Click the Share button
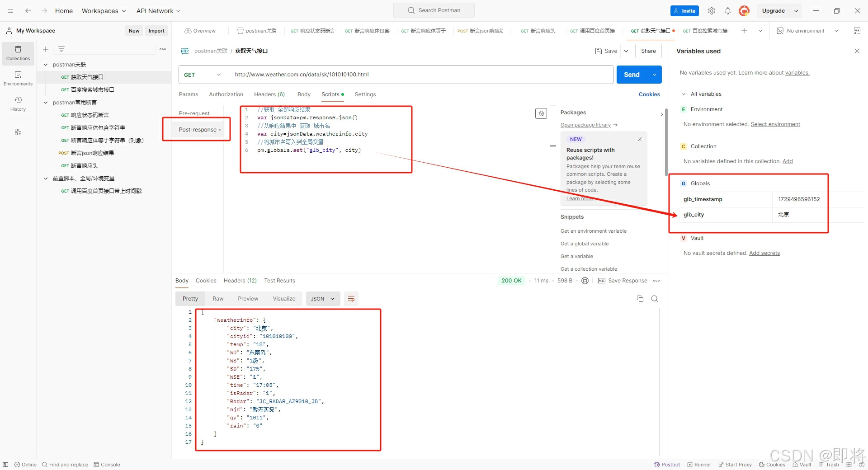Viewport: 868px width, 470px height. coord(648,51)
